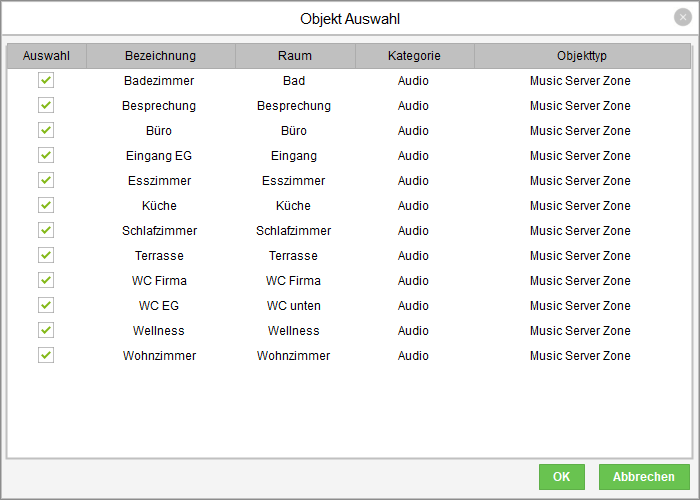700x500 pixels.
Task: Uncheck the Wellness zone checkbox
Action: pyautogui.click(x=46, y=331)
